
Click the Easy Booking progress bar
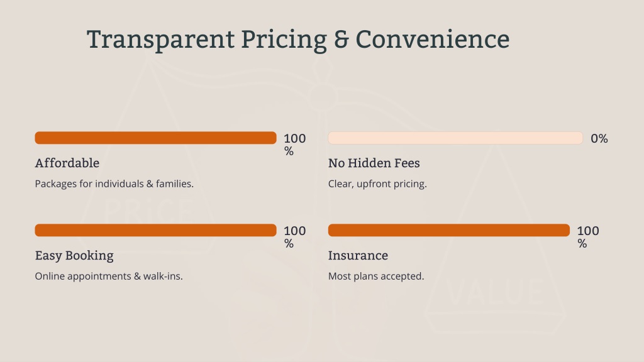click(x=156, y=230)
